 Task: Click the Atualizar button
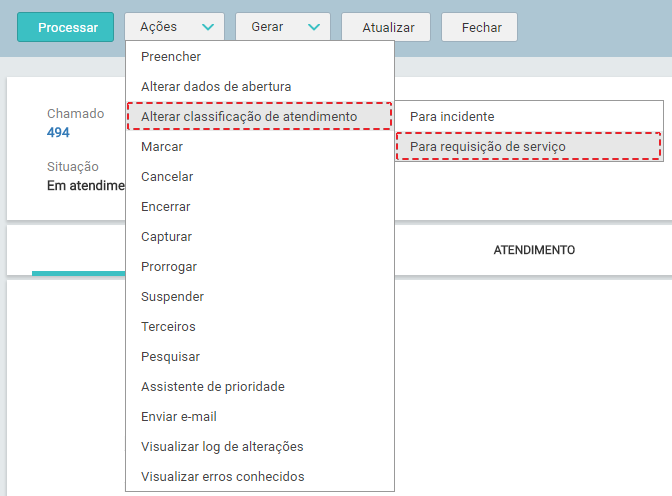[x=386, y=28]
